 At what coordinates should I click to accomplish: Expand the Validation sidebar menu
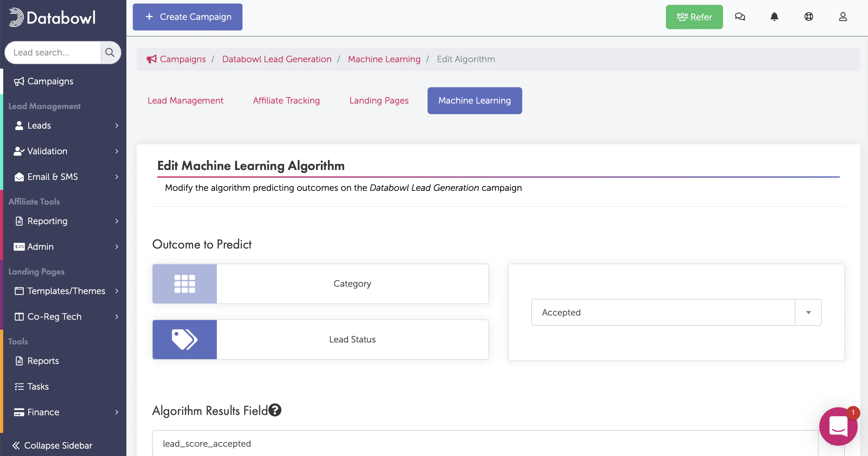[63, 151]
